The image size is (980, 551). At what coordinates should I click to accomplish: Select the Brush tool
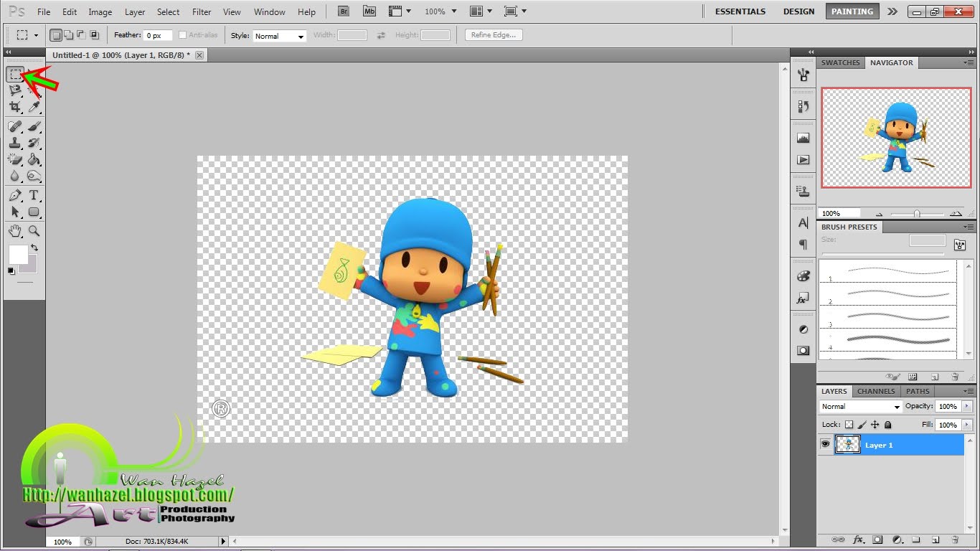34,127
